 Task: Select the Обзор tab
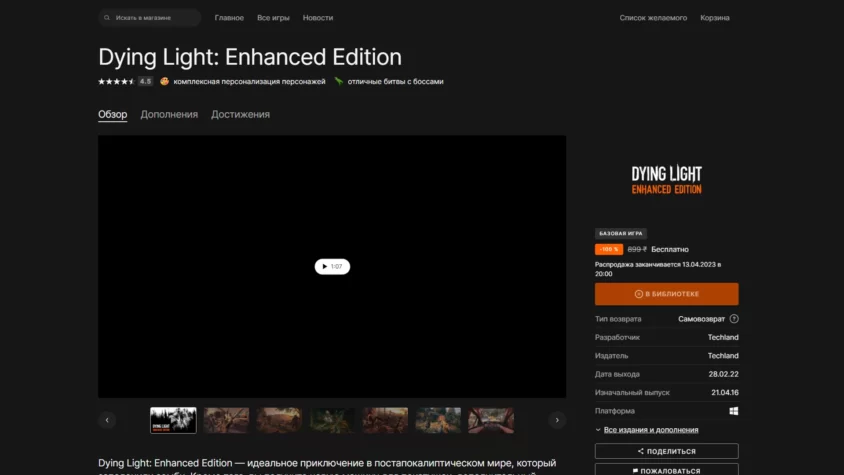point(112,114)
